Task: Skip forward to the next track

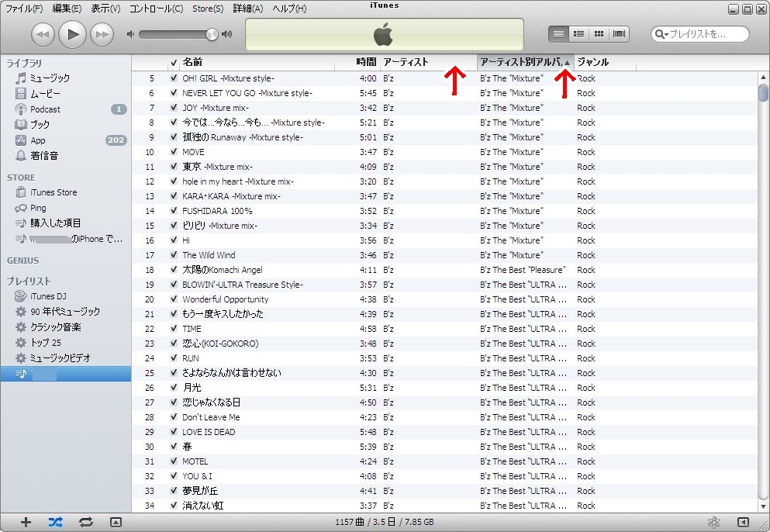Action: click(102, 34)
